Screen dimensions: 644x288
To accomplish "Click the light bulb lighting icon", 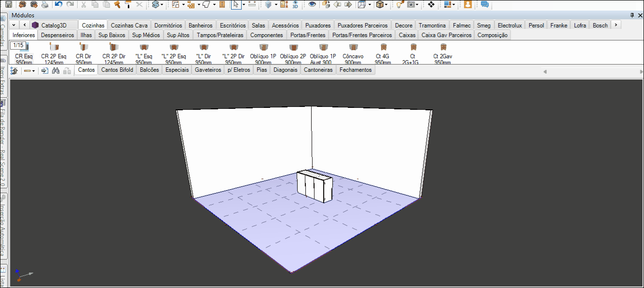I will [400, 4].
